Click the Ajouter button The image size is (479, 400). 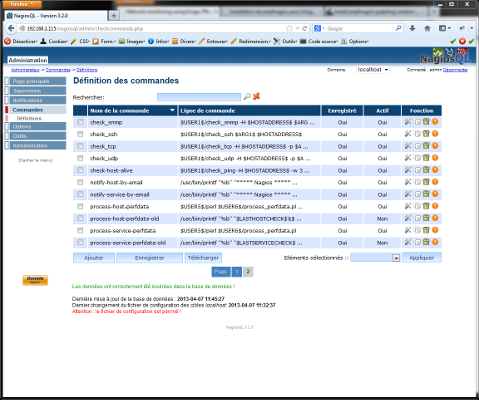click(x=94, y=258)
